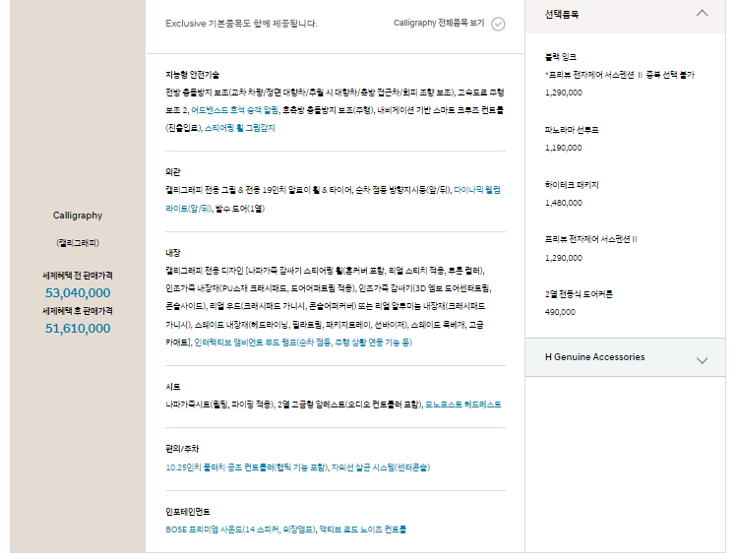736x560 pixels.
Task: Select the 블랙 잉크 option
Action: [x=561, y=57]
